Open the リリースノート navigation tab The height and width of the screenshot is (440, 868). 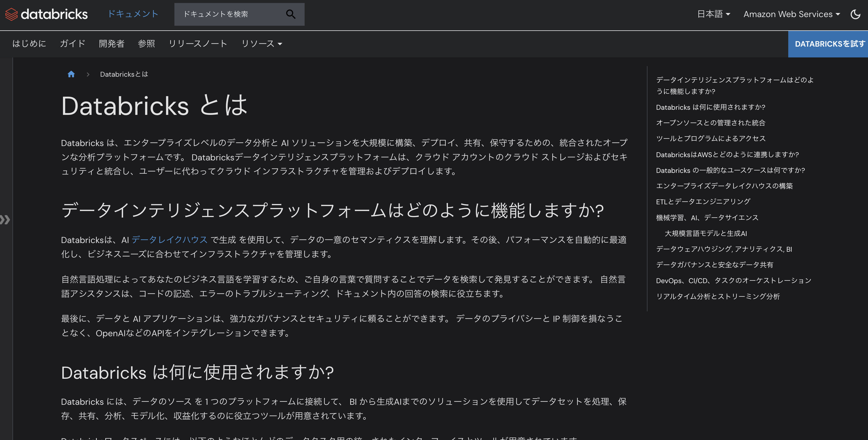click(x=198, y=43)
